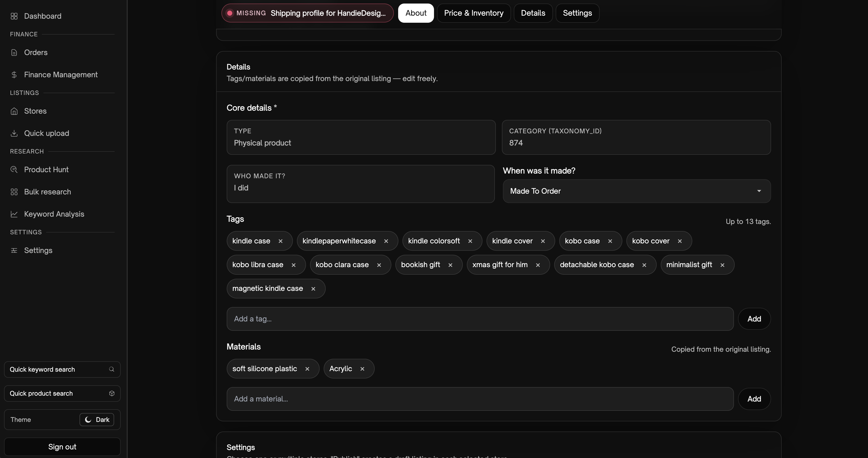Click Add button next to tag input
This screenshot has height=458, width=868.
(754, 319)
